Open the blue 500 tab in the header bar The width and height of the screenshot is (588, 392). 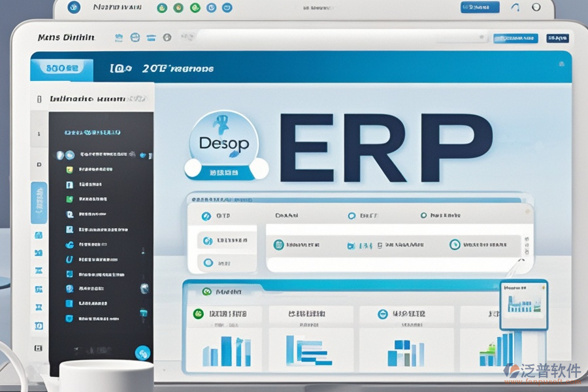click(x=61, y=67)
